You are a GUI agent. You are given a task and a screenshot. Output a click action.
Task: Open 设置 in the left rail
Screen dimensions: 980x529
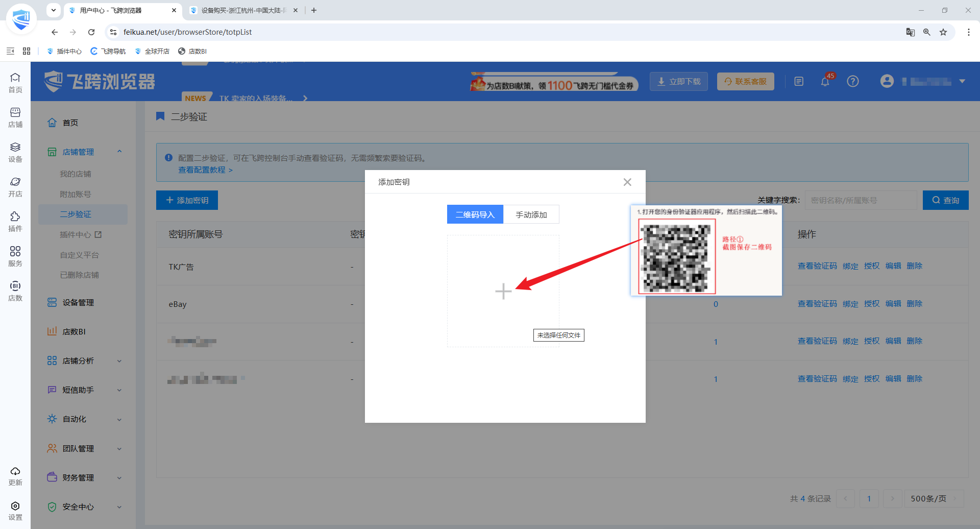tap(15, 511)
